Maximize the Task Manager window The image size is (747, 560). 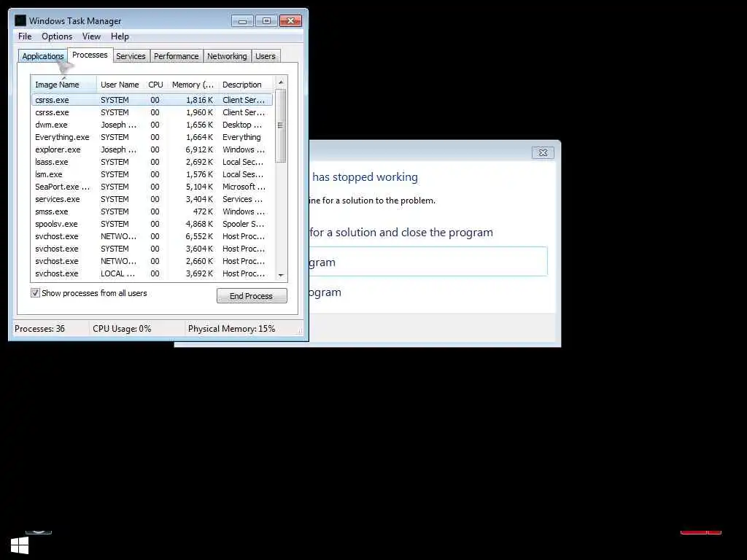pyautogui.click(x=266, y=21)
